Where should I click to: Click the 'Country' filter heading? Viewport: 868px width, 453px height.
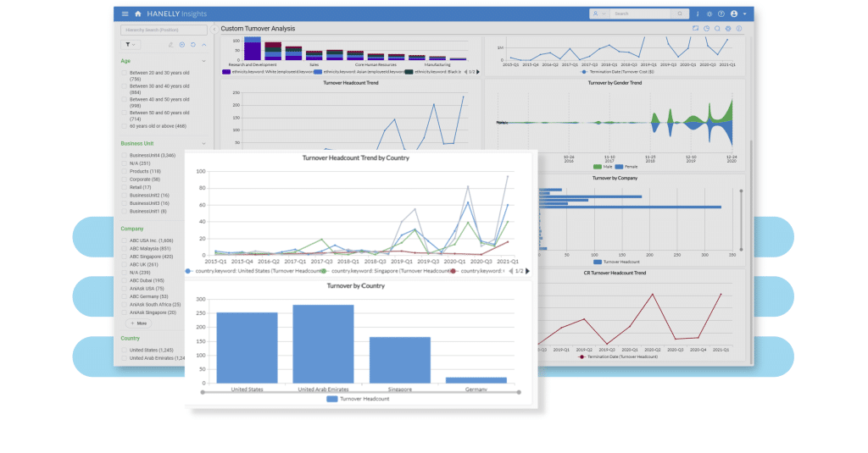[130, 339]
